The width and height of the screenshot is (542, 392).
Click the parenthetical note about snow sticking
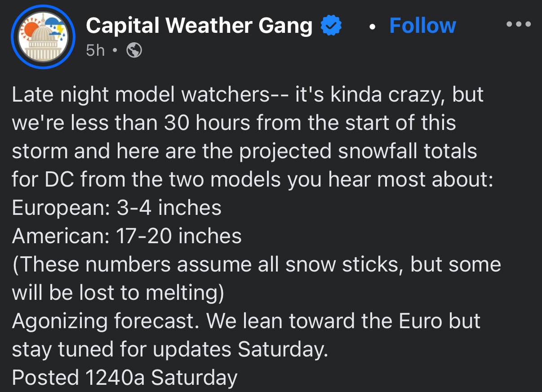[256, 264]
